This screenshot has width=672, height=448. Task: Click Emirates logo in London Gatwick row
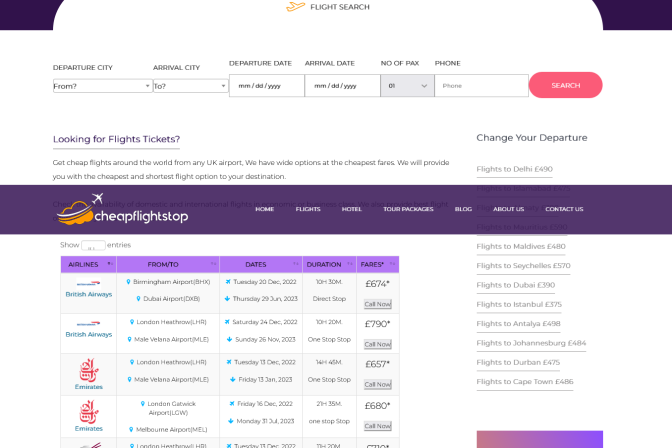[89, 412]
